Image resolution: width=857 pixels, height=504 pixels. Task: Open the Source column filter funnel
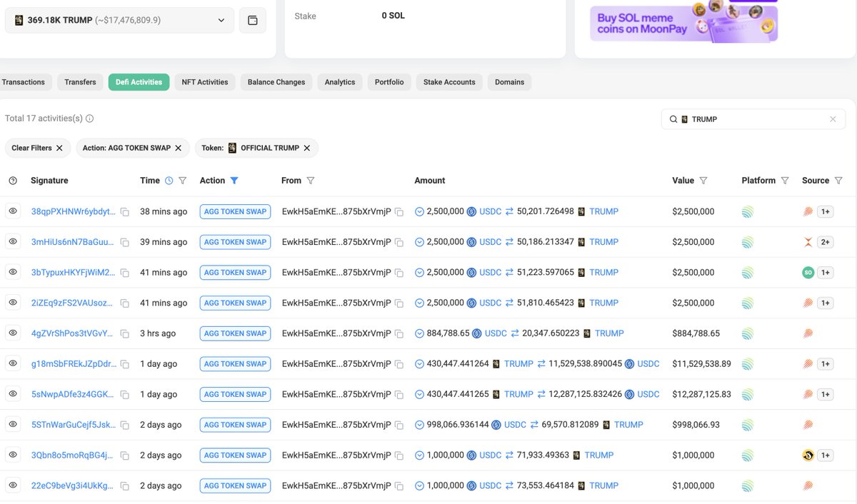pos(838,181)
